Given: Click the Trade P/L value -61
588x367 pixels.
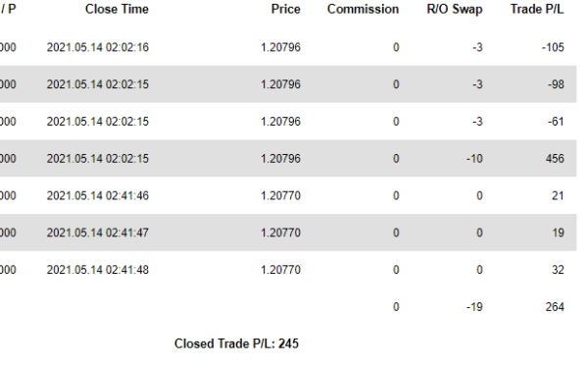Looking at the screenshot, I should pos(556,122).
